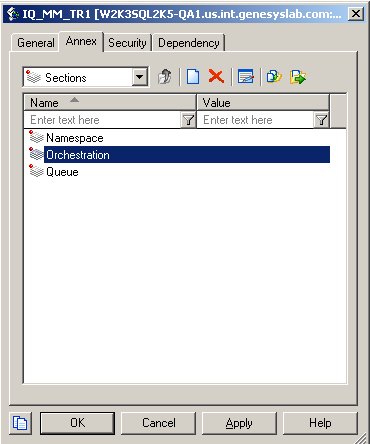Focus the Name filter text field
370x444 pixels.
point(103,120)
